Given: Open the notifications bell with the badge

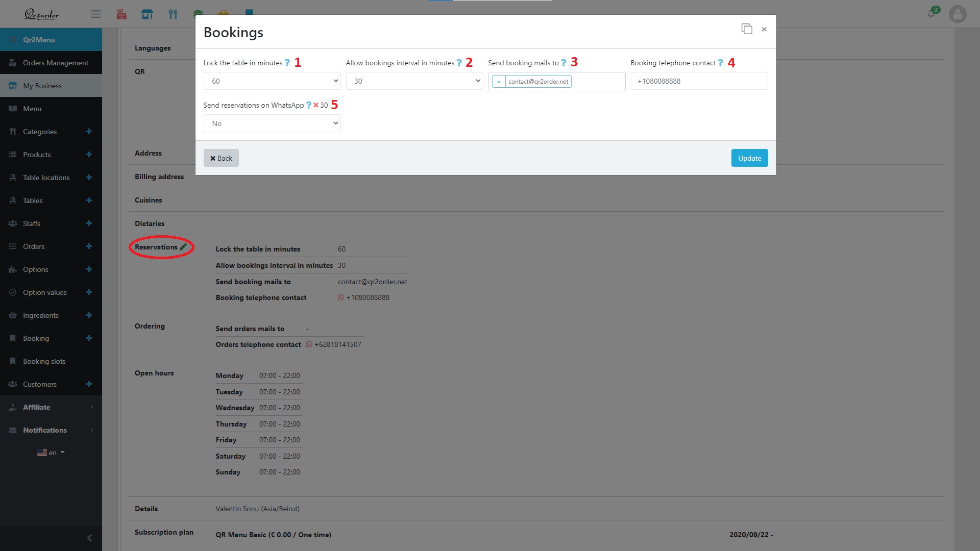Looking at the screenshot, I should [x=931, y=14].
